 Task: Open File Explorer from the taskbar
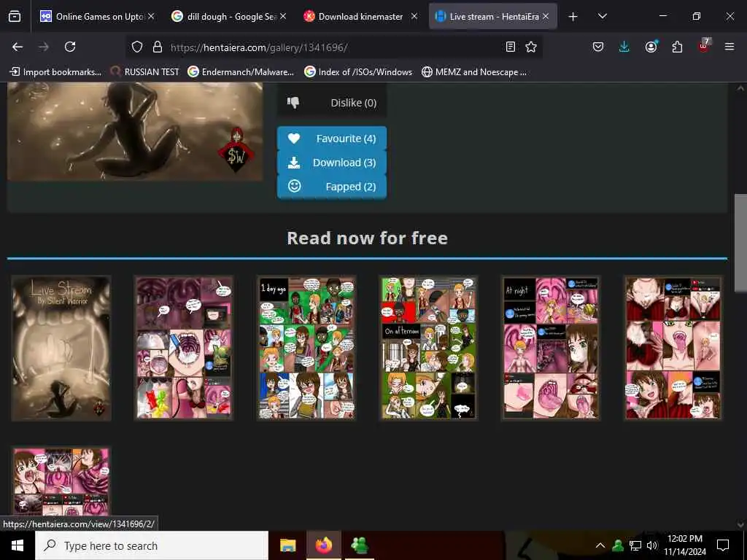click(287, 545)
